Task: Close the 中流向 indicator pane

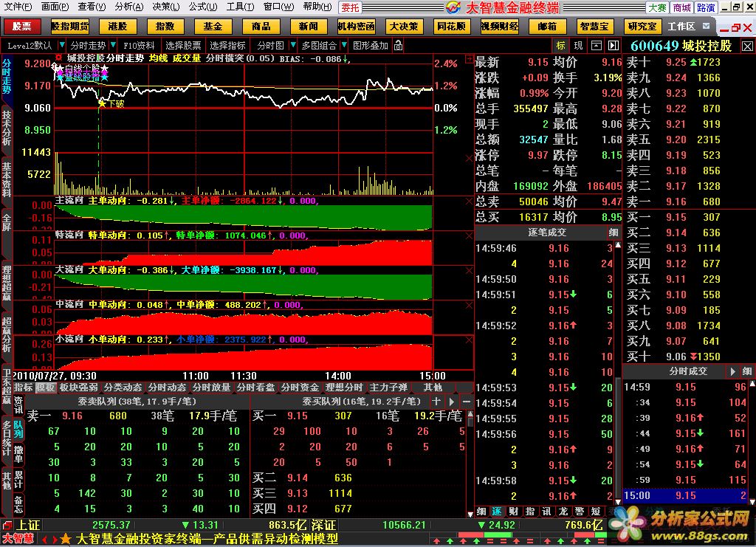Action: 469,305
